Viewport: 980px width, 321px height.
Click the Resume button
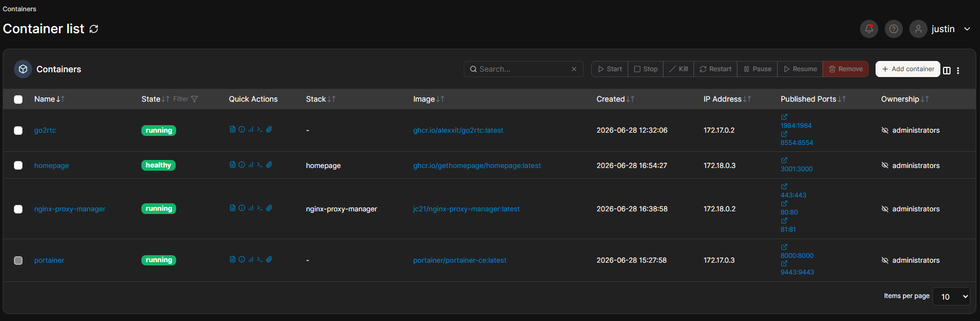pos(800,69)
